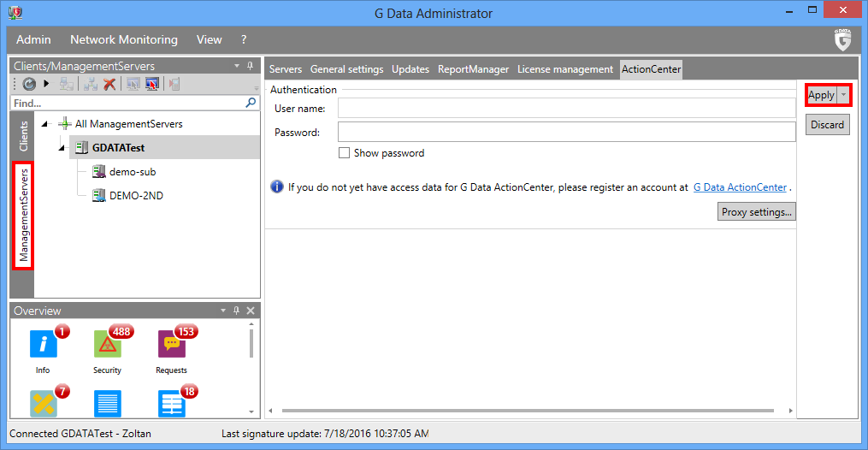This screenshot has width=868, height=450.
Task: Click the 'Last signature update' status text
Action: pyautogui.click(x=325, y=434)
